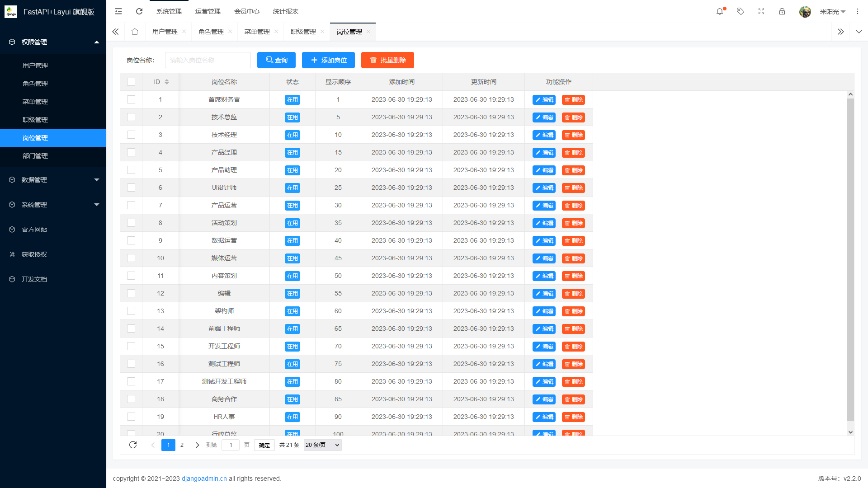This screenshot has height=488, width=868.
Task: Expand the 数据管理 sidebar section
Action: 53,179
